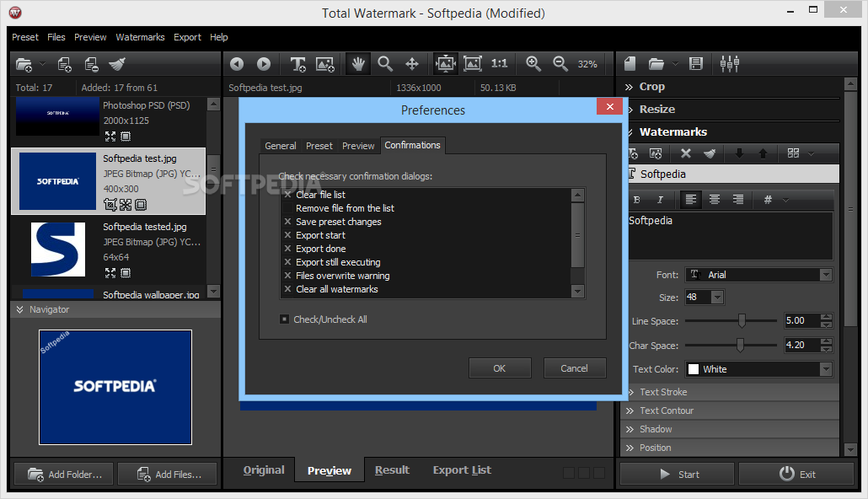Screen dimensions: 868x499
Task: Switch to the Result view tab
Action: tap(392, 470)
